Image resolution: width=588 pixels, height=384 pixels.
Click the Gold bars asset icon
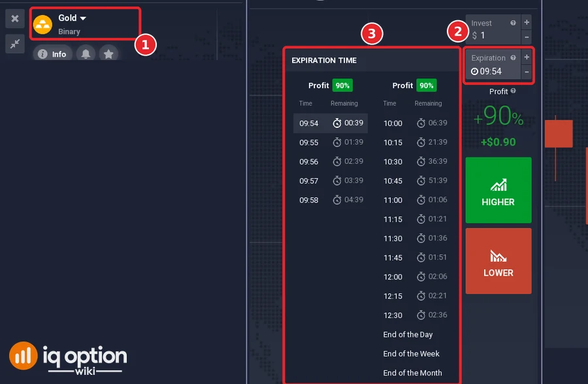pyautogui.click(x=42, y=24)
